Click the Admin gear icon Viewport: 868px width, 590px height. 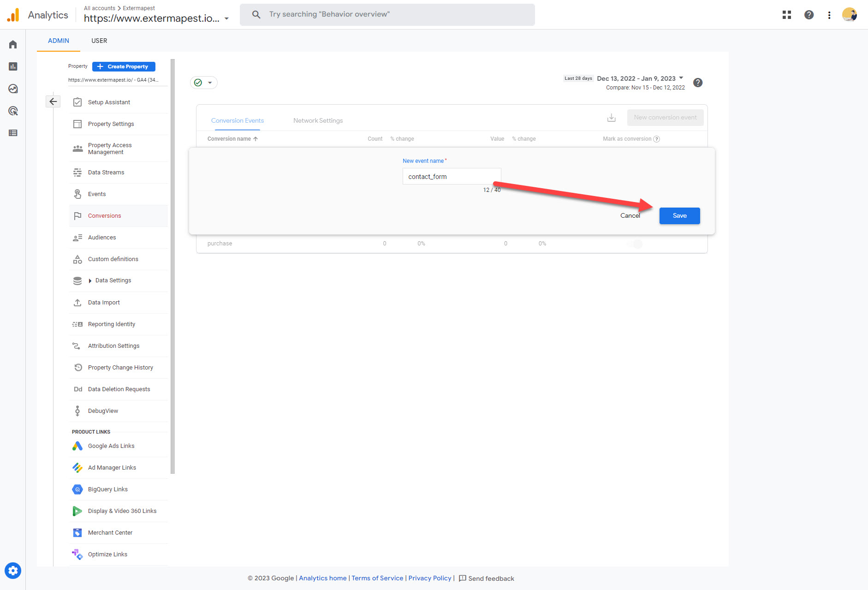[x=13, y=571]
